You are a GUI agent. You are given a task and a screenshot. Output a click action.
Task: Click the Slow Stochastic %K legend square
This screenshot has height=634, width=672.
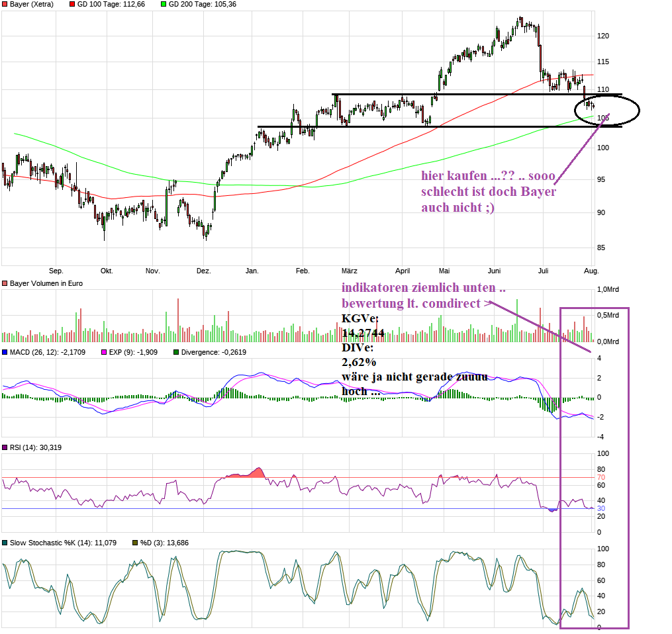tap(5, 543)
